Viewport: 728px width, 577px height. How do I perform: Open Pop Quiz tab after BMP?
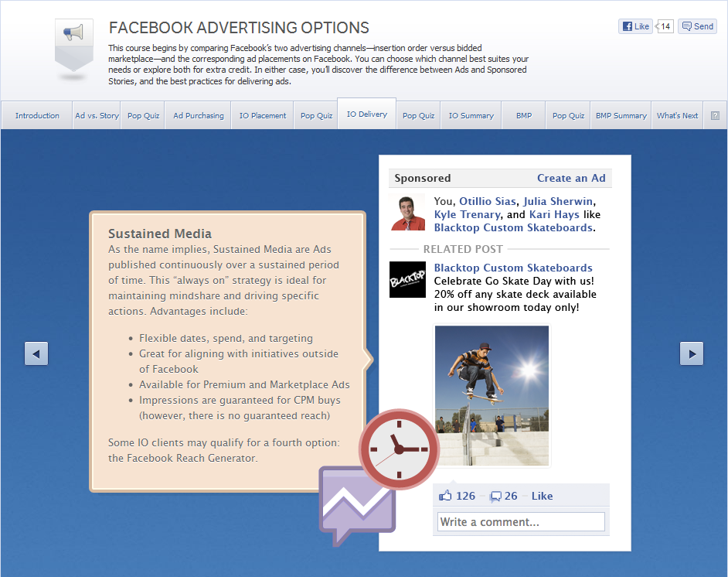[568, 116]
